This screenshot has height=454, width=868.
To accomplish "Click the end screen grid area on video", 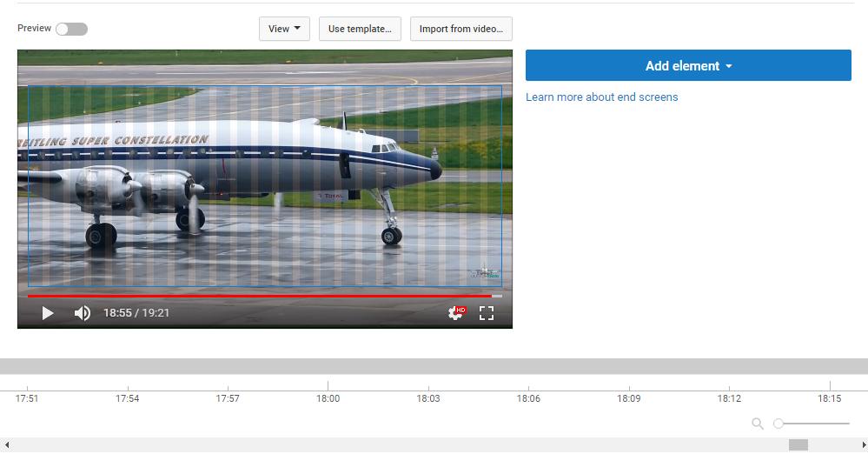I will point(265,186).
